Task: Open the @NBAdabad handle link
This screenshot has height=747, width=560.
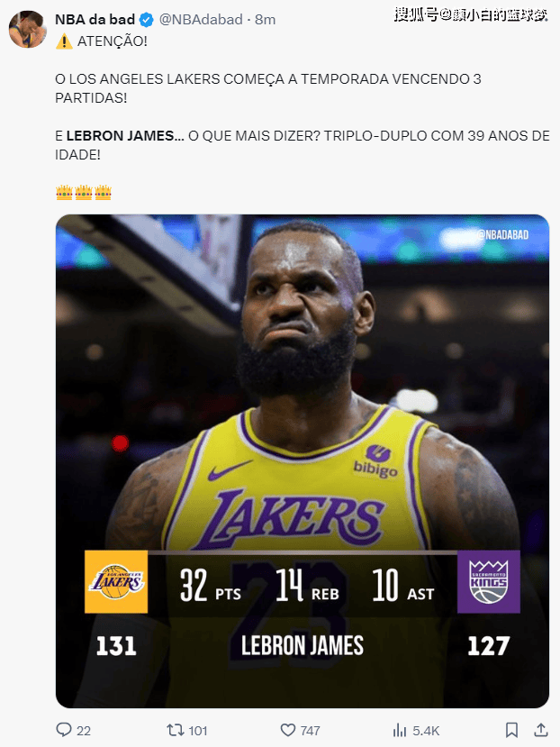Action: pos(201,20)
